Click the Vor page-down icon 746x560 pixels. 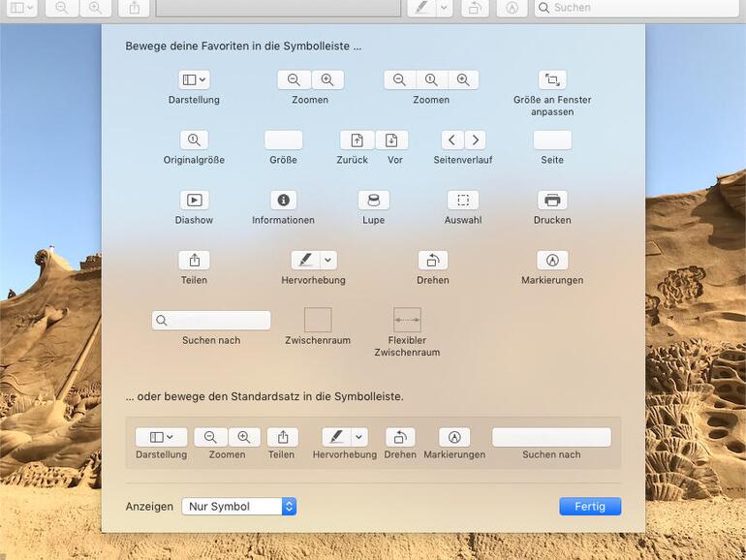(x=391, y=140)
